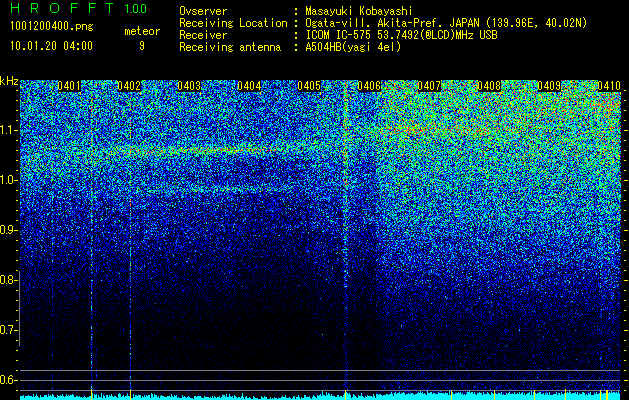Click the 'meteor' count label
The height and width of the screenshot is (400, 629).
coord(142,31)
